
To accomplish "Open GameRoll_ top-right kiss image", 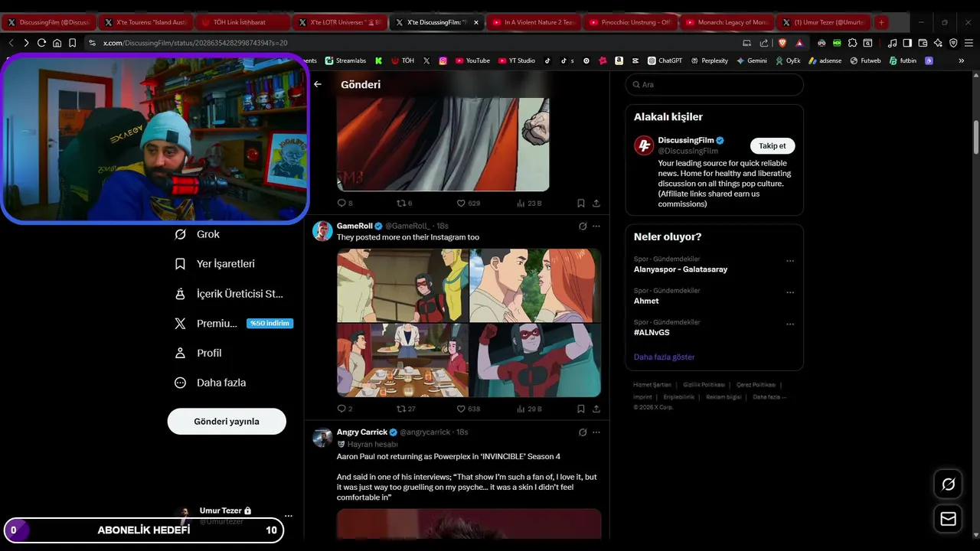I will coord(535,285).
